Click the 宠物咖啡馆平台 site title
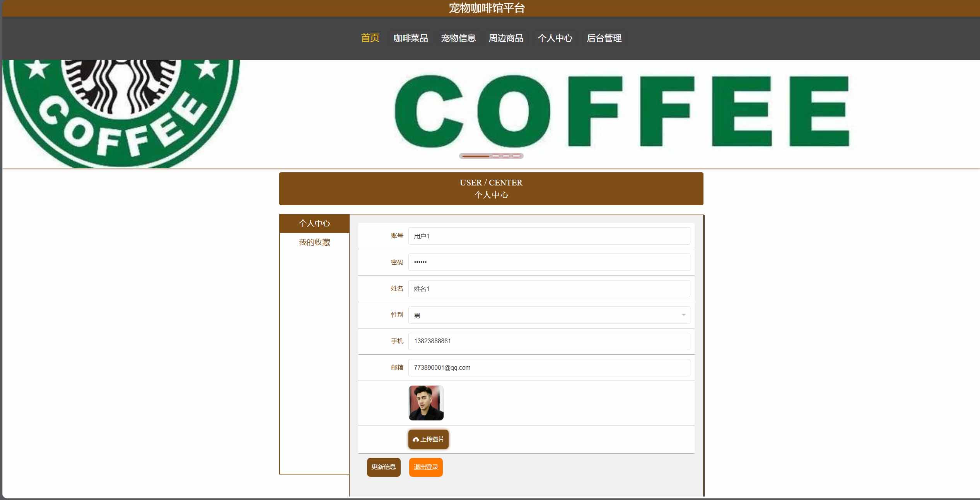This screenshot has height=500, width=980. (x=487, y=8)
